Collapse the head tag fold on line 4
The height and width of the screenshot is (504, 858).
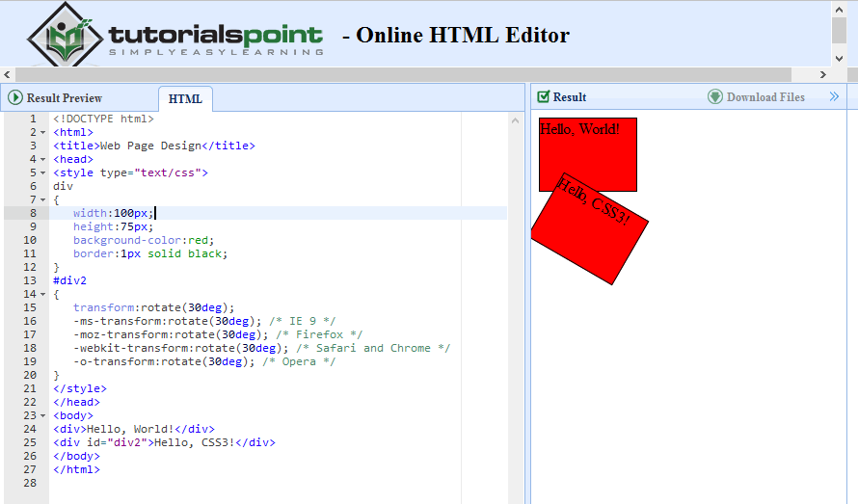pyautogui.click(x=43, y=159)
